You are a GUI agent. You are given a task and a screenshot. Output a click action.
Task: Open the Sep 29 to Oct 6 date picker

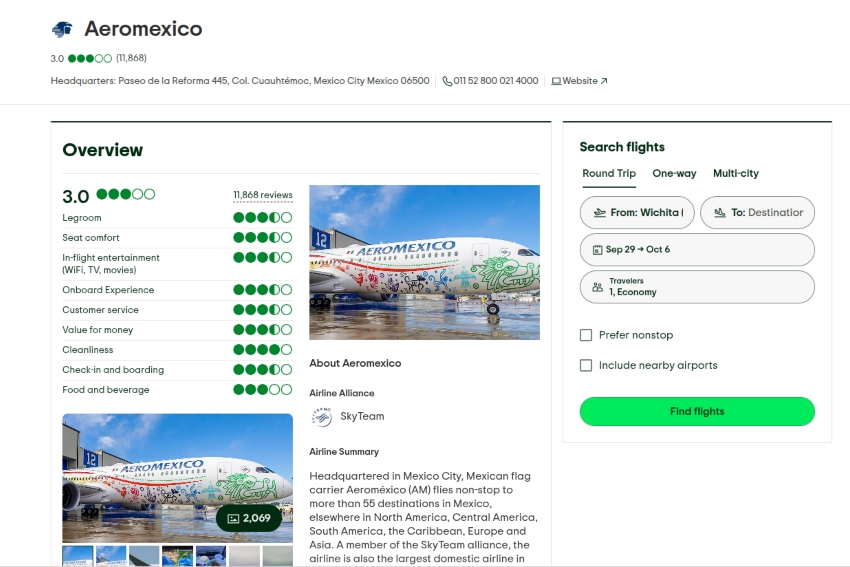697,250
